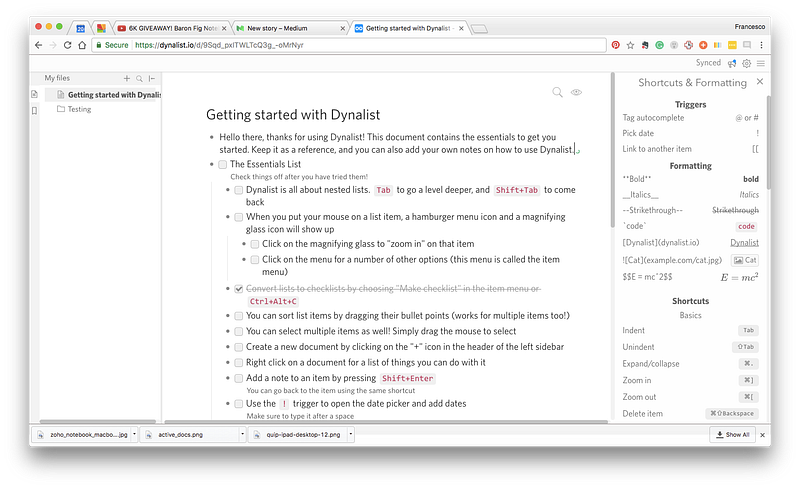
Task: Switch to the Google Calendar pinned tab
Action: pyautogui.click(x=81, y=28)
